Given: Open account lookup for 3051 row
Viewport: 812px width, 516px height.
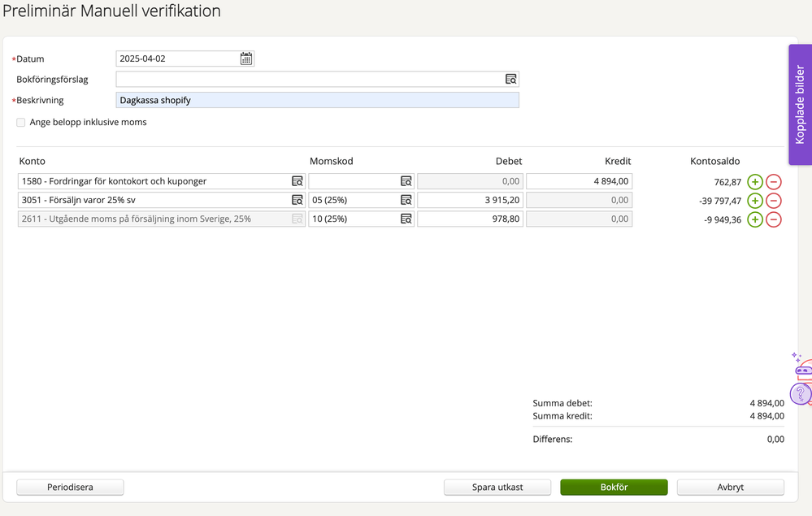Looking at the screenshot, I should [297, 200].
